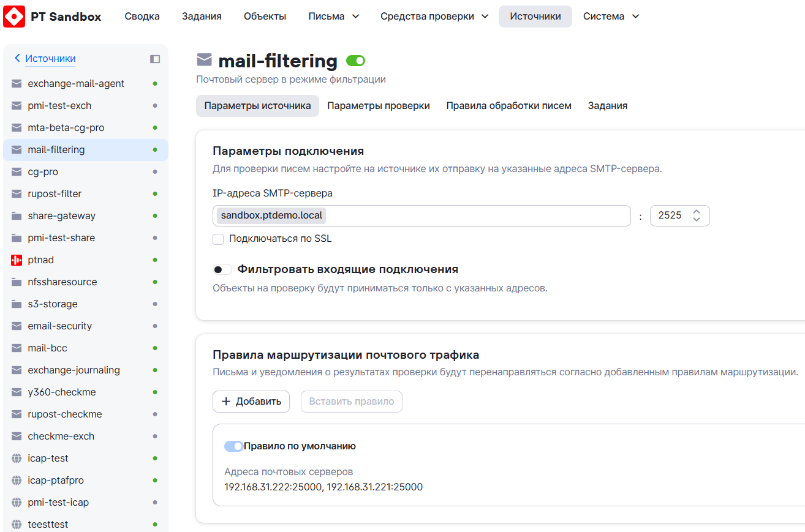Viewport: 805px width, 532px height.
Task: Toggle the mail-filtering source enabled switch
Action: pos(355,61)
